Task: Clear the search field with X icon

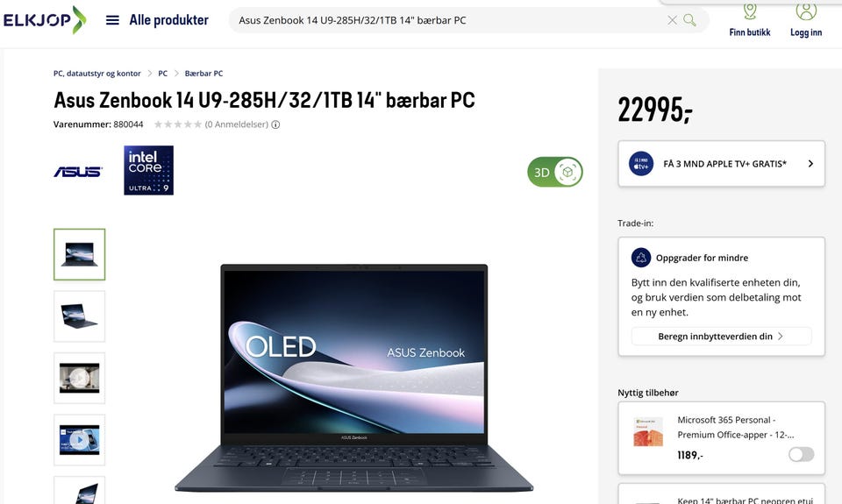Action: 672,20
